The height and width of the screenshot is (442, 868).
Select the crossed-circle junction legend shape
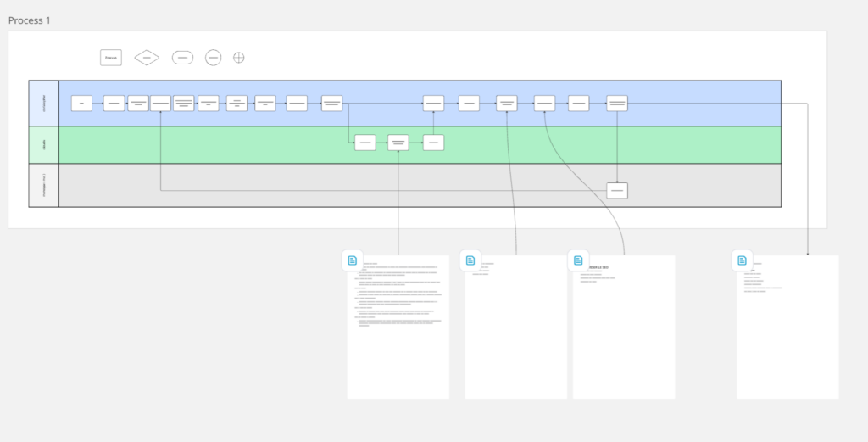(x=238, y=58)
